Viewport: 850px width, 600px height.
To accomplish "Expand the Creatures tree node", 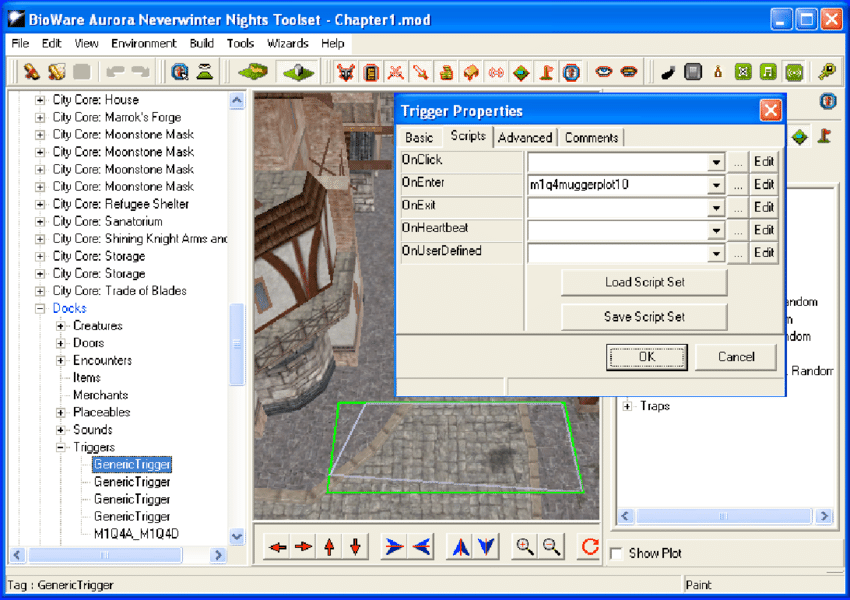I will tap(61, 326).
